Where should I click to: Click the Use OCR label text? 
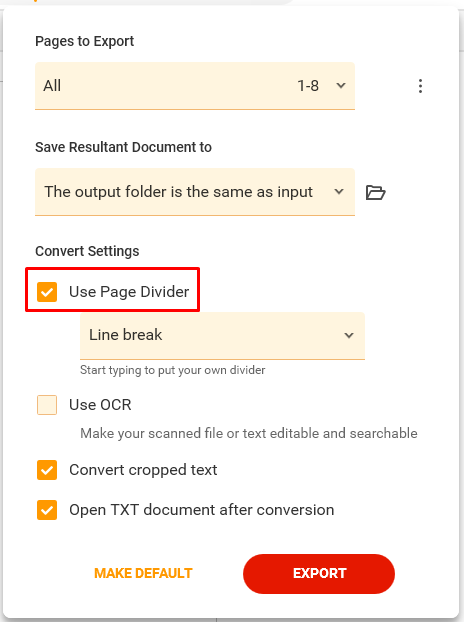coord(100,405)
